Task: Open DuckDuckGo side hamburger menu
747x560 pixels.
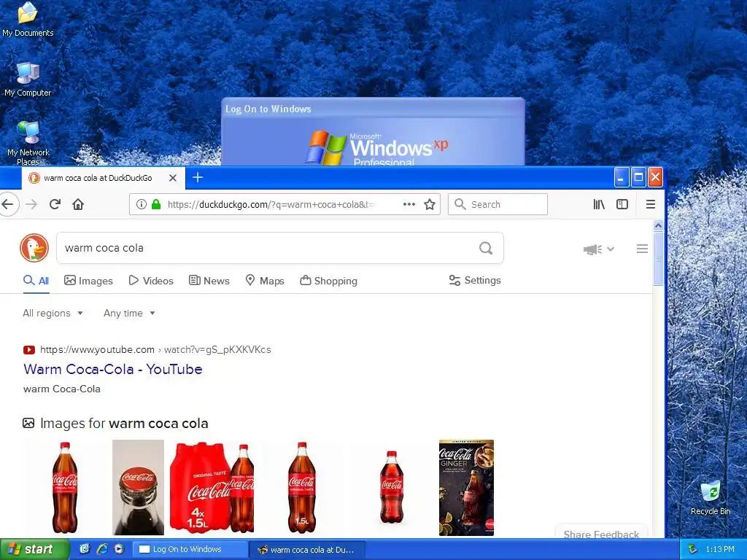Action: pyautogui.click(x=642, y=249)
